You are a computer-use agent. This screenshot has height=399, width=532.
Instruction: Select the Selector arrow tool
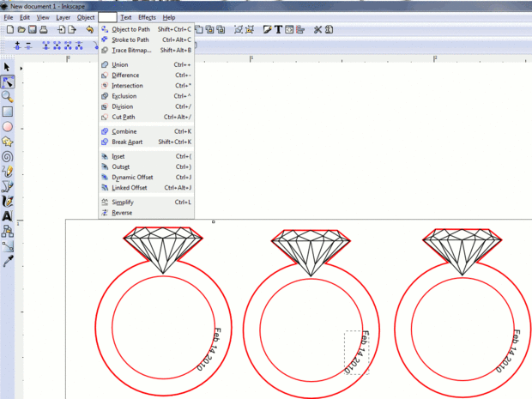[x=7, y=67]
